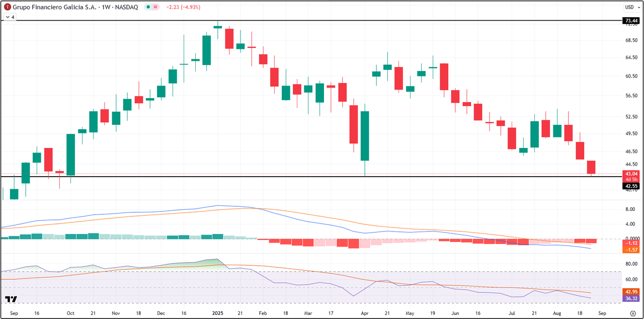Click the purple RSI value label 36.32
644x319 pixels.
pos(630,298)
